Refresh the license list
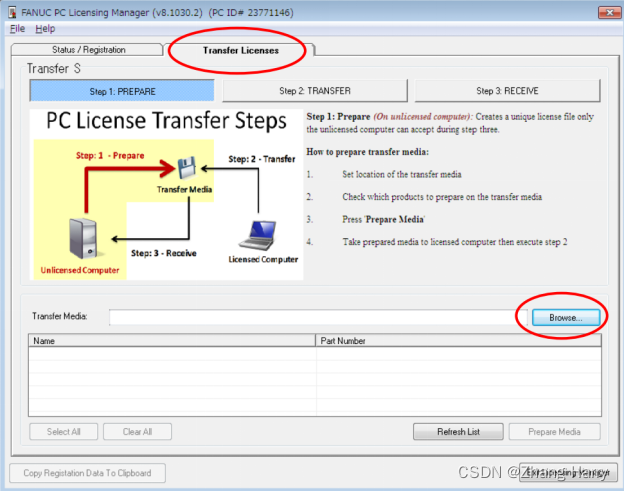The width and height of the screenshot is (624, 491). click(x=458, y=432)
